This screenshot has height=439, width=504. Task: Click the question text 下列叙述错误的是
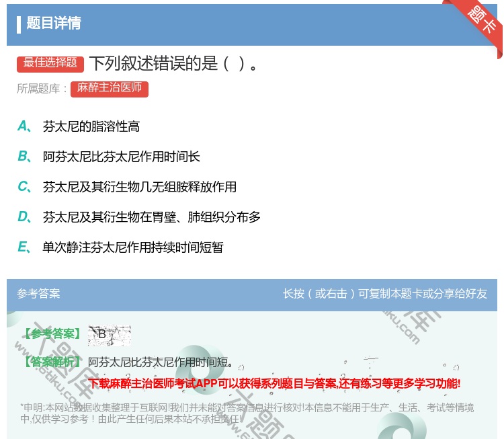172,63
